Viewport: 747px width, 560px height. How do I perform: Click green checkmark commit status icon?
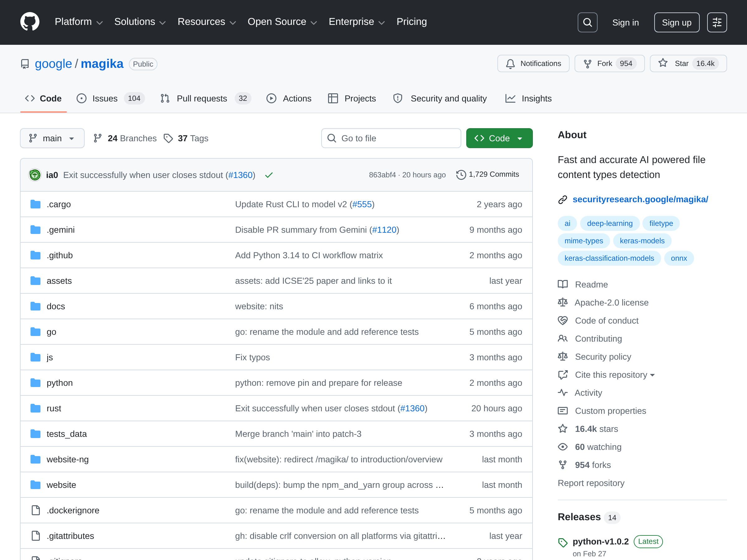point(269,175)
